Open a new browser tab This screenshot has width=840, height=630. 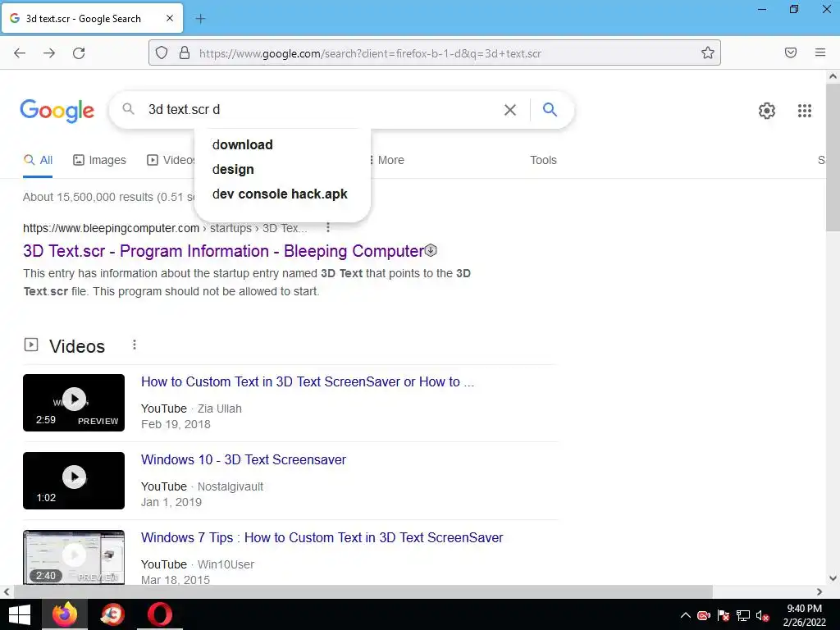coord(200,19)
